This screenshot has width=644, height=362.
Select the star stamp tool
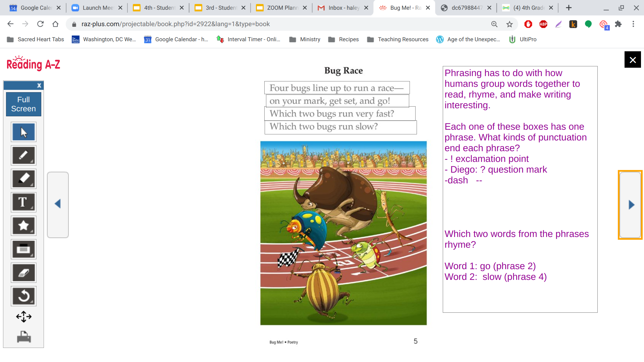(23, 226)
